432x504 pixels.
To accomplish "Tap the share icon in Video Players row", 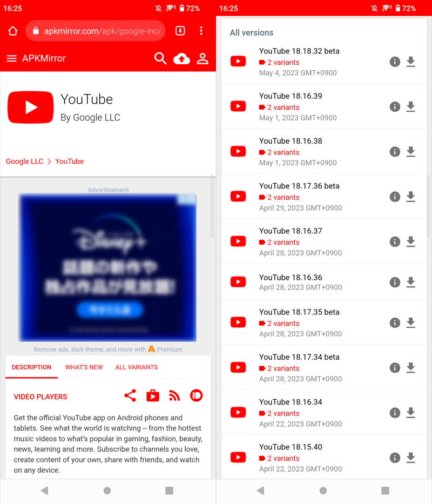I will point(130,395).
